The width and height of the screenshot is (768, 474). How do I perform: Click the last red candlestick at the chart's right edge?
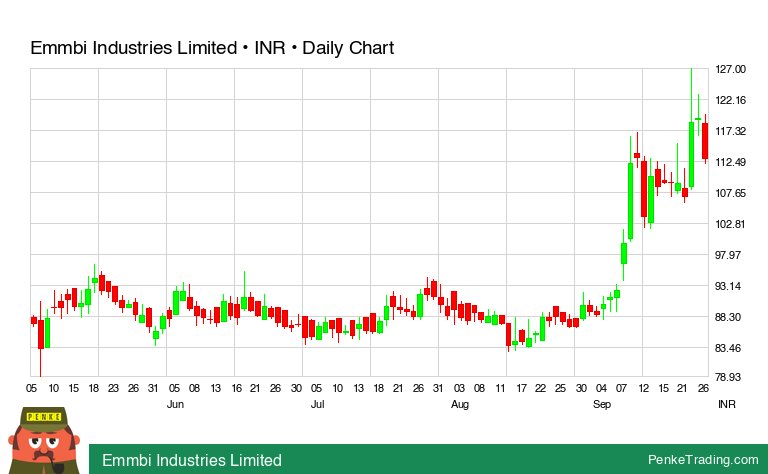705,141
